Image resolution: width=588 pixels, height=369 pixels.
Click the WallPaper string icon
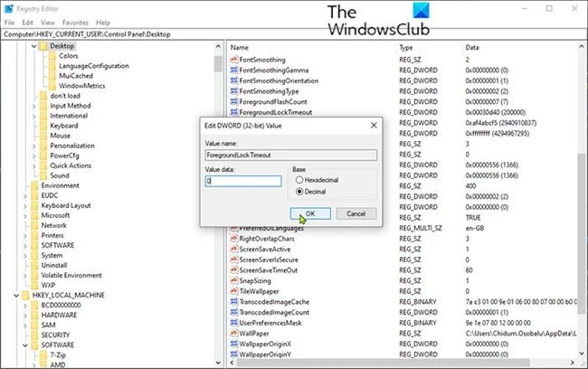(x=234, y=333)
